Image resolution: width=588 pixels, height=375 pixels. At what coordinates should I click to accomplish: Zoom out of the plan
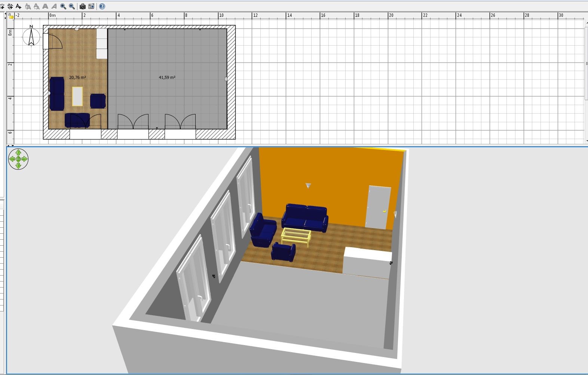tap(72, 6)
